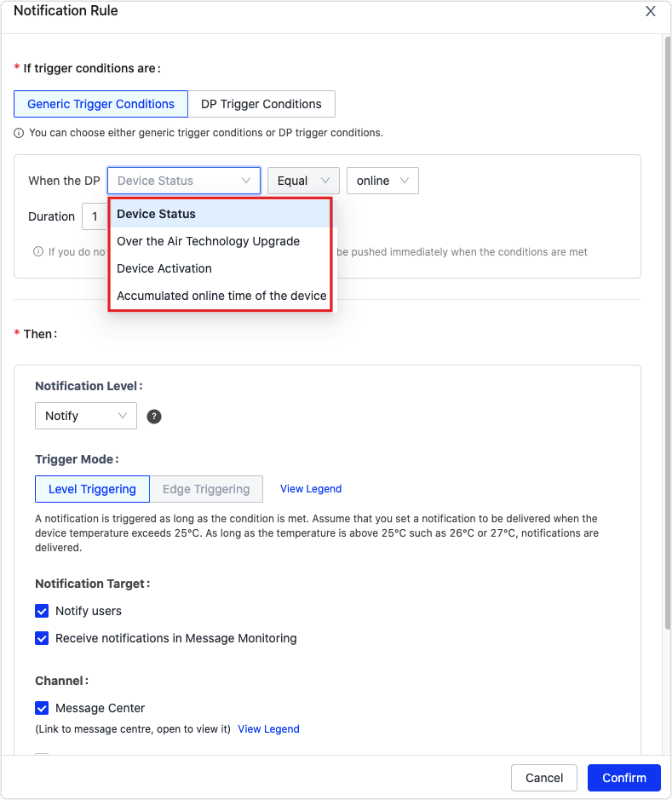Open the Equal comparison operator dropdown
This screenshot has height=800, width=672.
(x=303, y=181)
